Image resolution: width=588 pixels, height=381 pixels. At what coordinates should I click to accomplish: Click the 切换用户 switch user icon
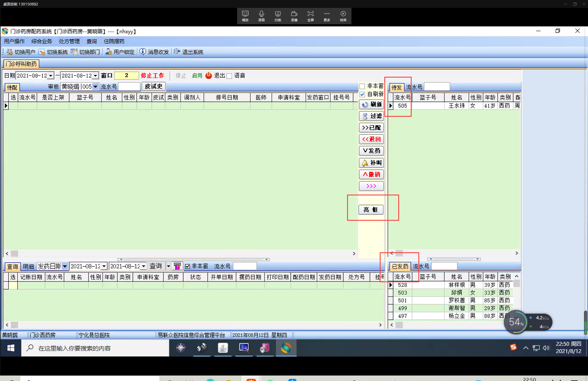click(10, 52)
